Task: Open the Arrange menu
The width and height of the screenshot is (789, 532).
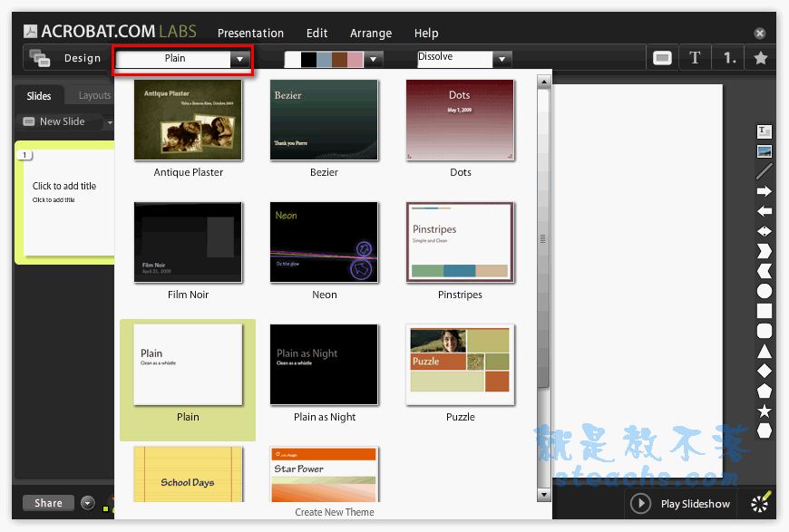Action: (x=371, y=34)
